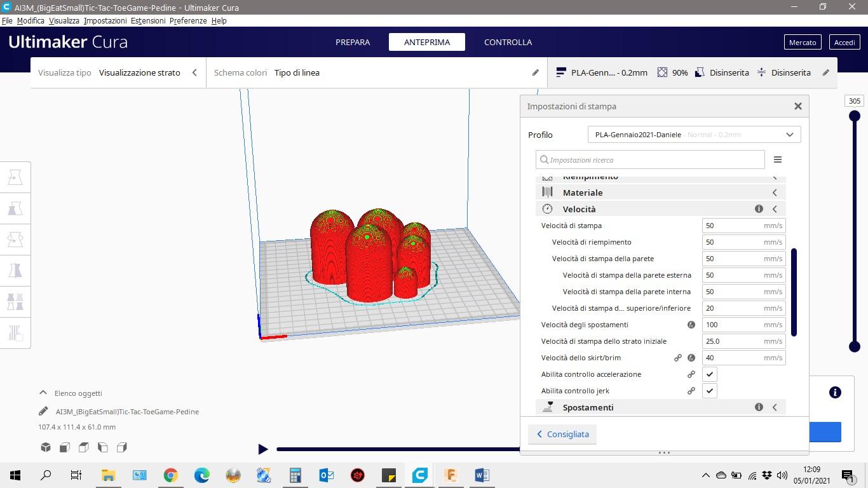Click the hamburger settings visibility menu icon

click(x=777, y=159)
